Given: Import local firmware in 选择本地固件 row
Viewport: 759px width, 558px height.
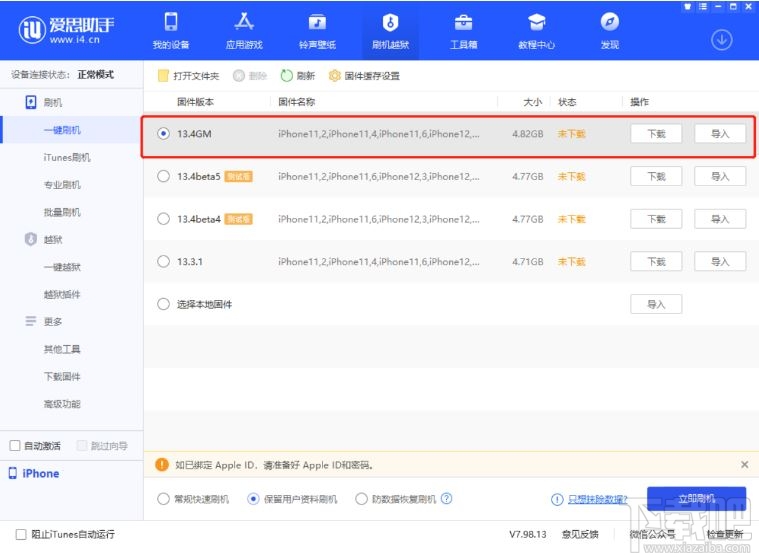Looking at the screenshot, I should 656,304.
